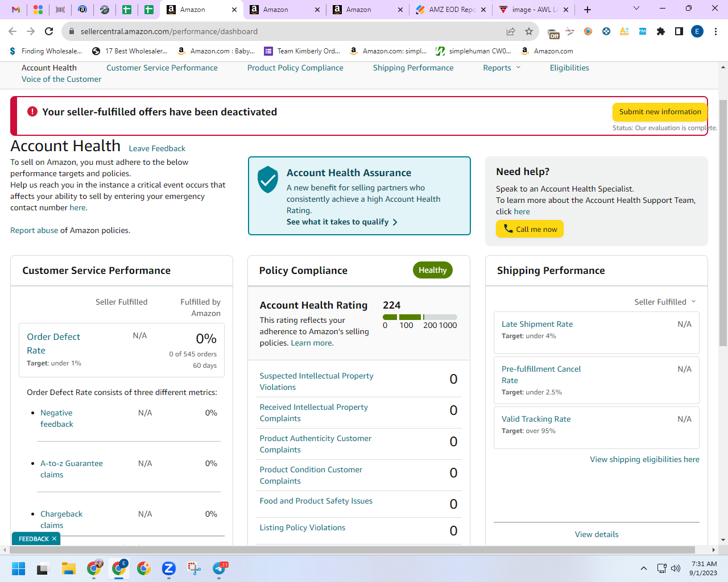Open the Eligibilities menu item
The image size is (728, 582).
(569, 68)
